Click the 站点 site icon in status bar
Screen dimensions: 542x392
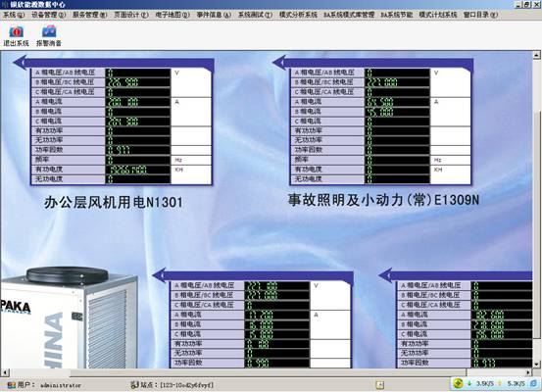click(x=134, y=385)
